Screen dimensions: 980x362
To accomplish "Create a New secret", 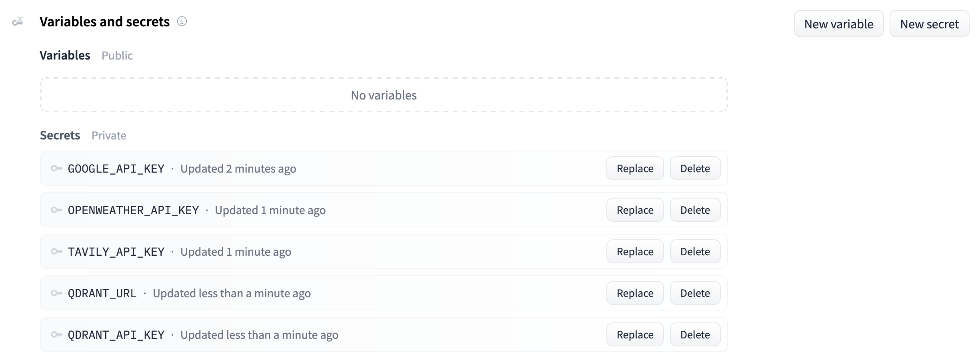I will tap(929, 24).
